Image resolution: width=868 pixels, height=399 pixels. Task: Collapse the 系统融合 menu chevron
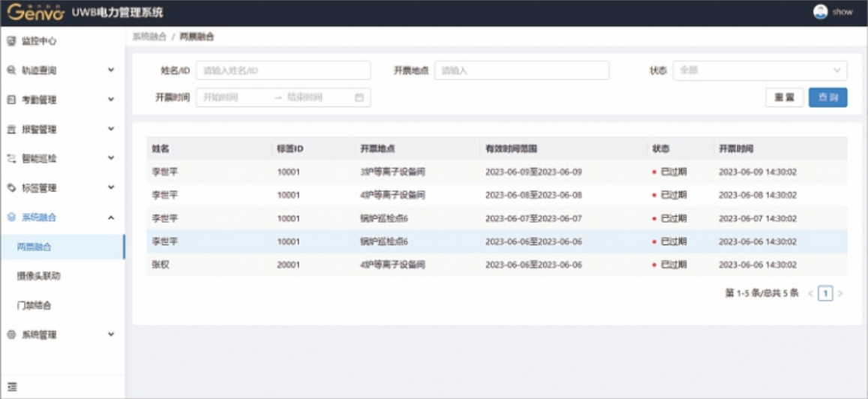(x=111, y=217)
